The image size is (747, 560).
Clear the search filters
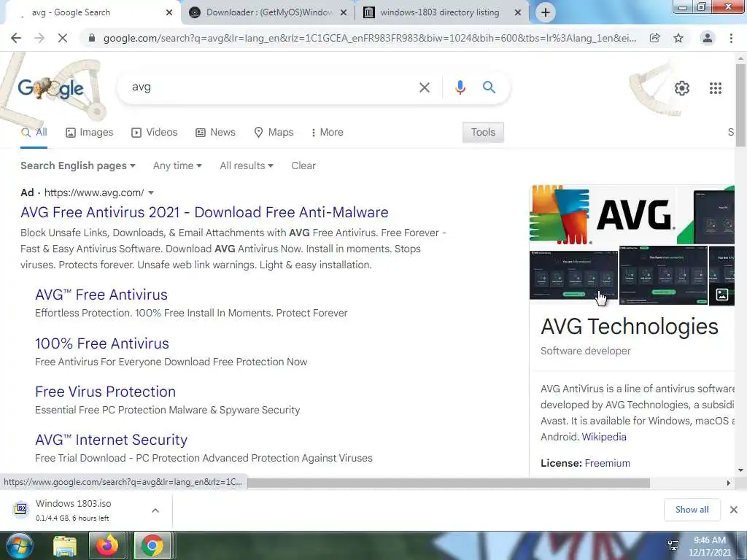(x=303, y=166)
